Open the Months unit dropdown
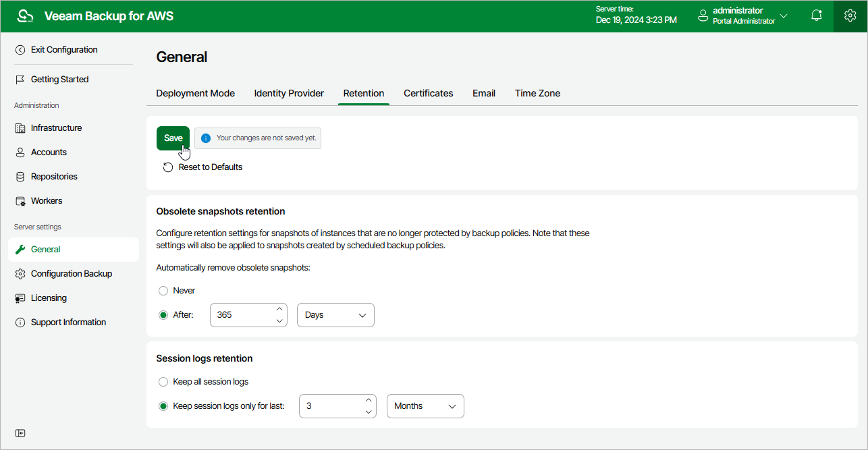868x450 pixels. [x=425, y=406]
